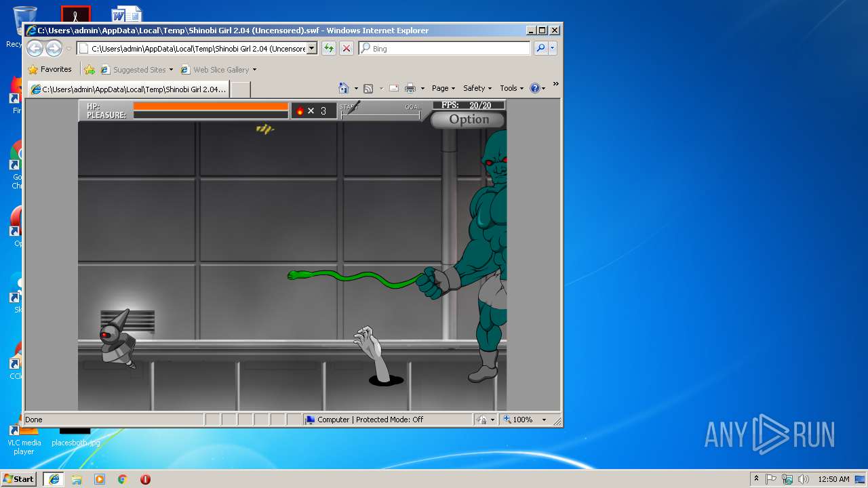The image size is (868, 488).
Task: Click the Pleasure bar in game
Action: [211, 115]
